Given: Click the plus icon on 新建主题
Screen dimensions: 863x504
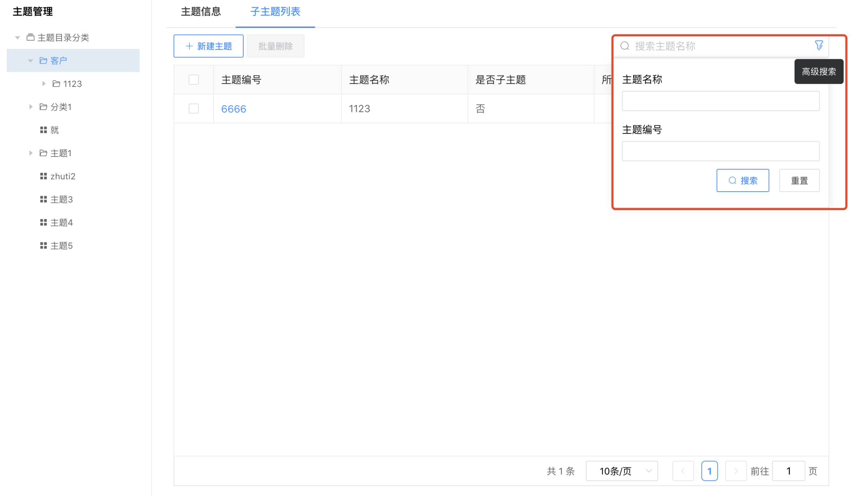Looking at the screenshot, I should (189, 46).
